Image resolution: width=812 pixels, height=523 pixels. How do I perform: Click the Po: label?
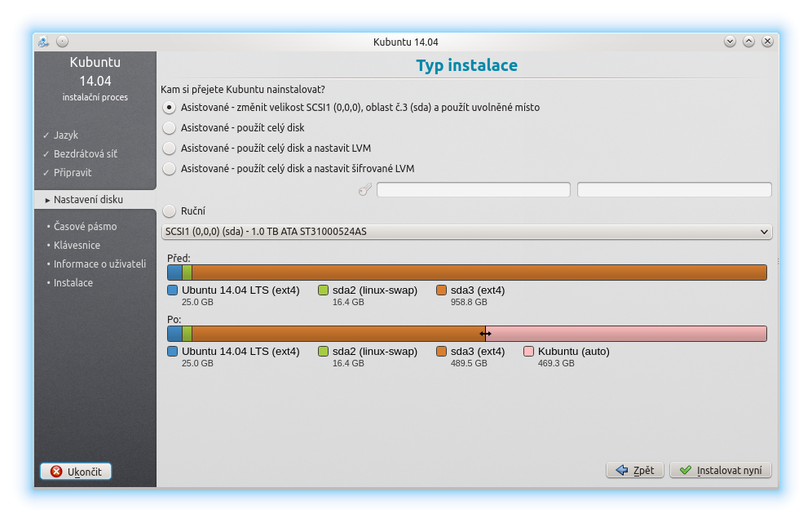point(174,319)
